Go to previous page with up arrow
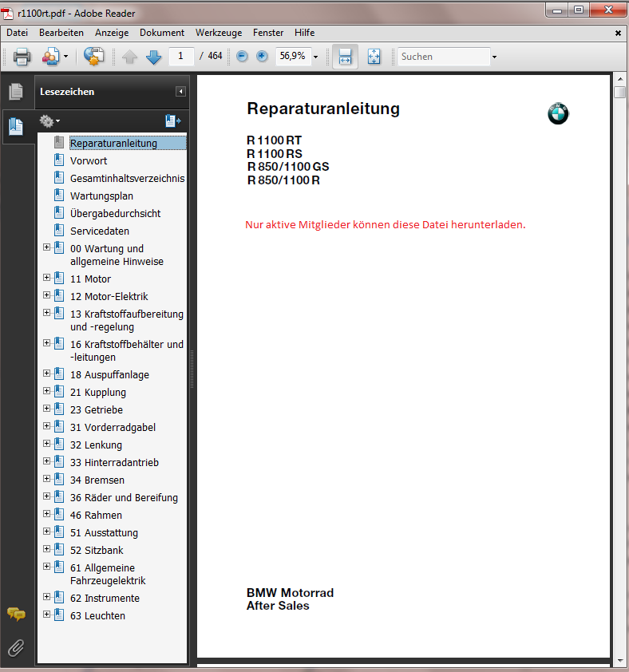Viewport: 629px width, 672px height. pos(129,57)
